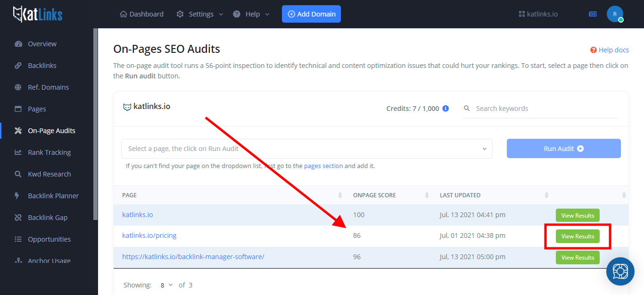Click the score 100 cell
Image resolution: width=644 pixels, height=295 pixels.
pos(359,215)
